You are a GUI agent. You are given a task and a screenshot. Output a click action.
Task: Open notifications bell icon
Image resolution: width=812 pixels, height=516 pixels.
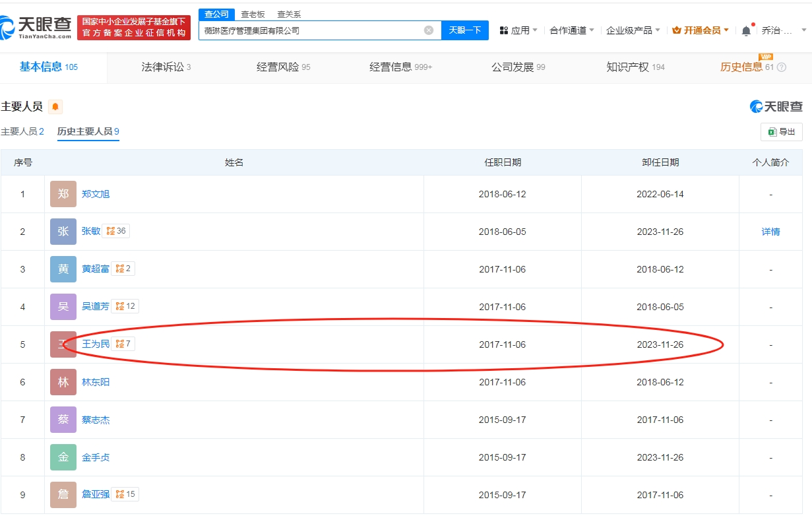pyautogui.click(x=746, y=30)
